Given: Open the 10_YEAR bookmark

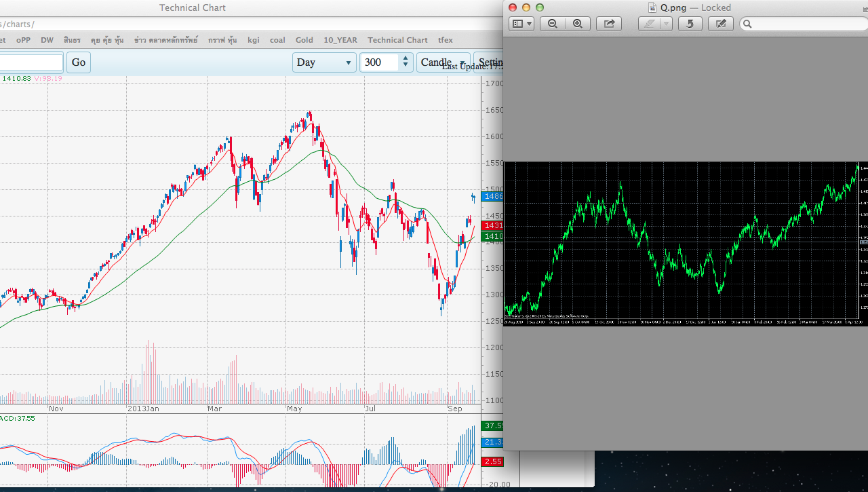Looking at the screenshot, I should tap(341, 40).
